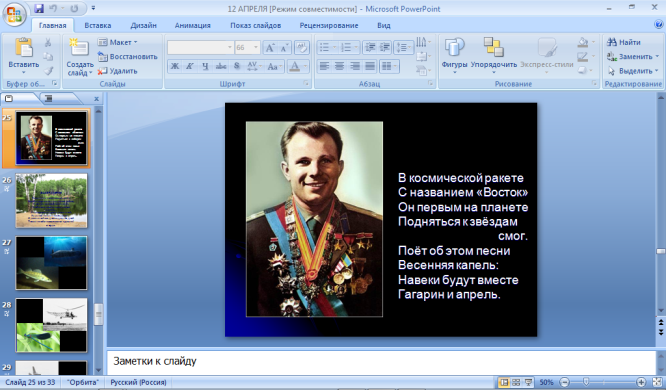Click the Office button logo
This screenshot has height=390, width=666.
pos(14,15)
